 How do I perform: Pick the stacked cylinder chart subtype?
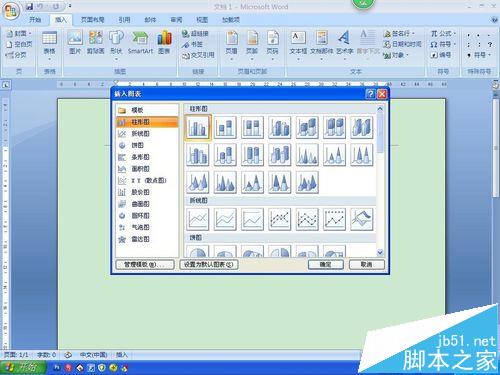tap(225, 155)
